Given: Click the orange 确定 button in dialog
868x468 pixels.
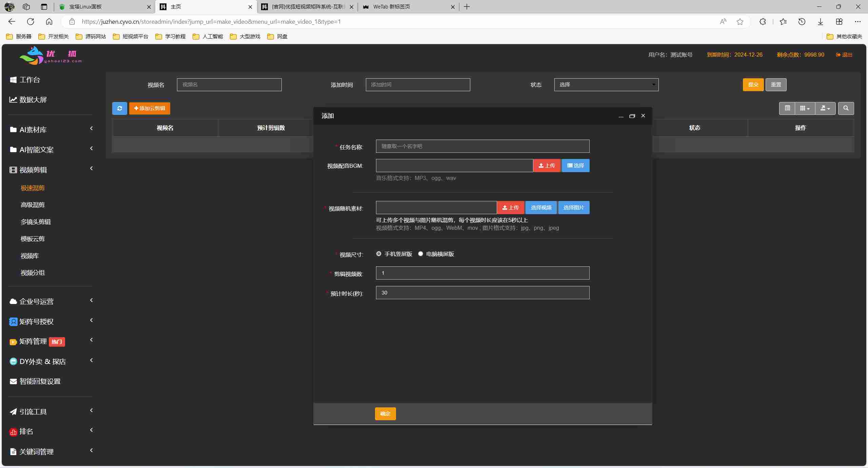Looking at the screenshot, I should pyautogui.click(x=385, y=413).
